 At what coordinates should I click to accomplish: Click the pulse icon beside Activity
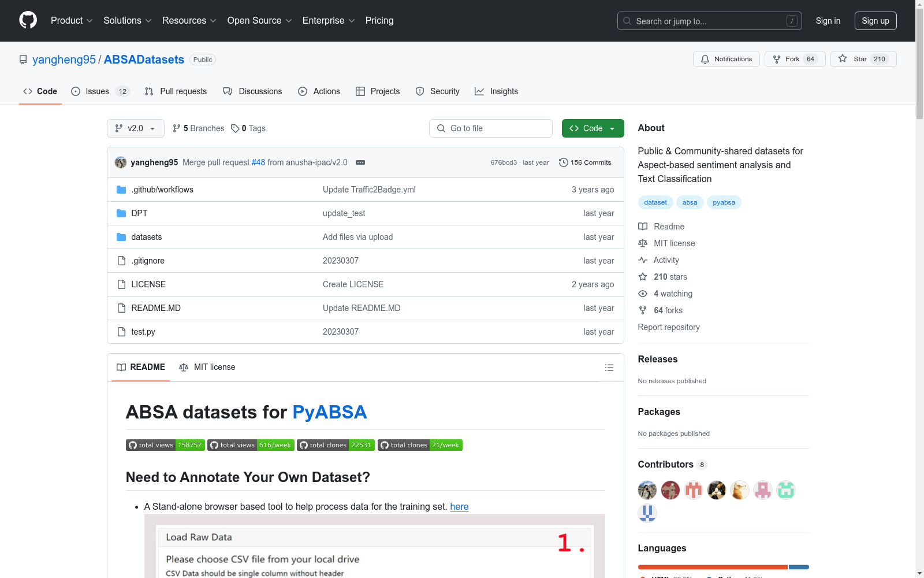pyautogui.click(x=643, y=260)
